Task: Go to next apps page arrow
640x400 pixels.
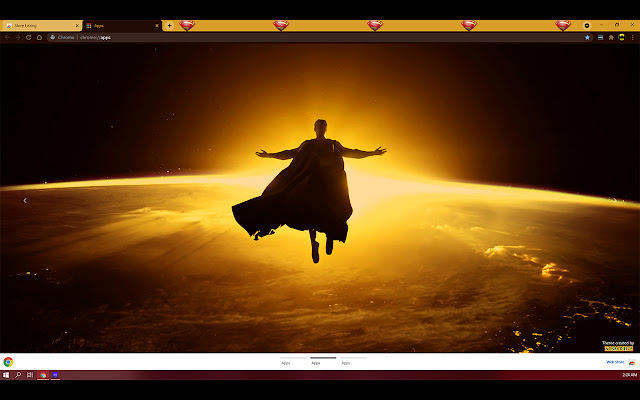Action: (615, 200)
